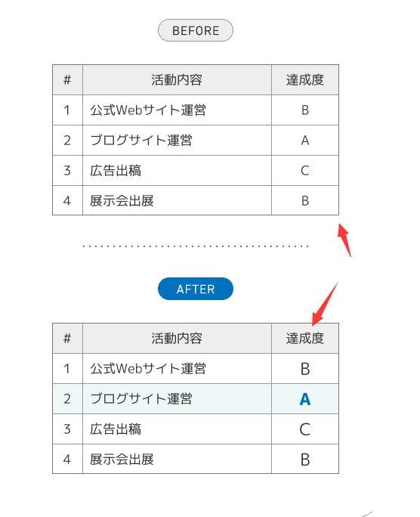This screenshot has height=517, width=420.
Task: Select 達成度 header in BEFORE table
Action: 305,80
